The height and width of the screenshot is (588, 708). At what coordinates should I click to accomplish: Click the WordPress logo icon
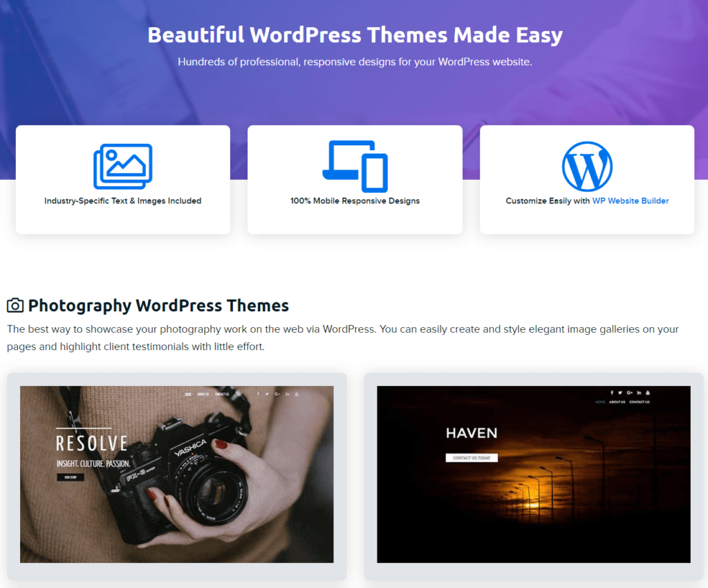click(587, 166)
